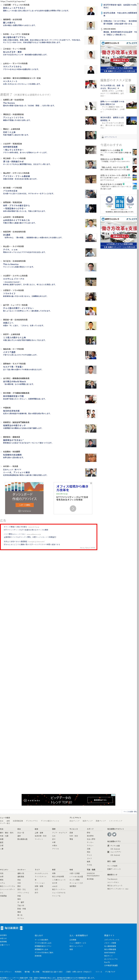Screen dimensions: 139x980
Task: Open Mainichi's Facebook account icon
Action: tap(109, 834)
